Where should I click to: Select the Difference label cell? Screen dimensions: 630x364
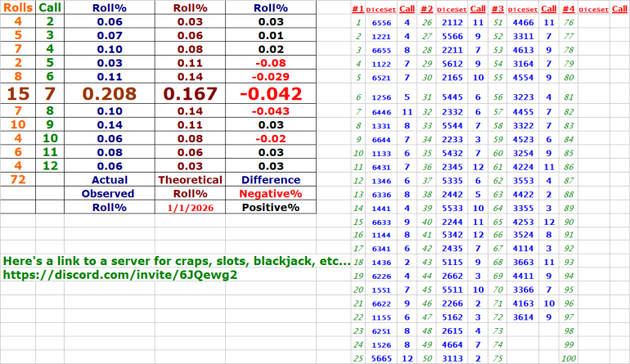270,180
